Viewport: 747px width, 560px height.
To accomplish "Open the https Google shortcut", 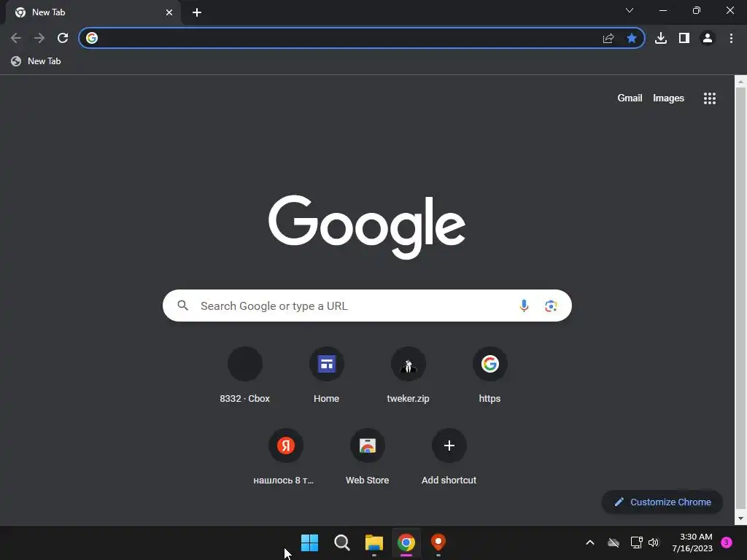I will [x=489, y=376].
